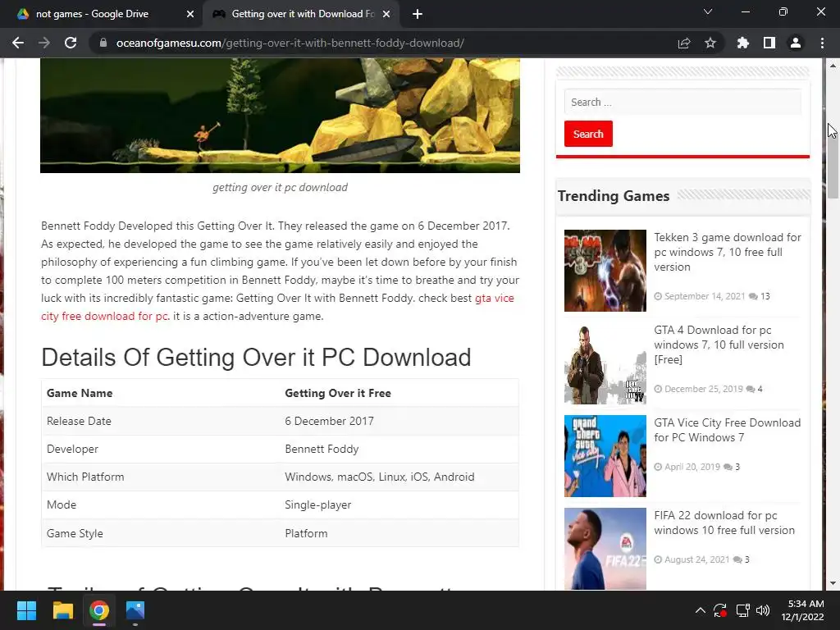The width and height of the screenshot is (840, 630).
Task: Open FIFA 22 download for pc article
Action: [x=724, y=523]
